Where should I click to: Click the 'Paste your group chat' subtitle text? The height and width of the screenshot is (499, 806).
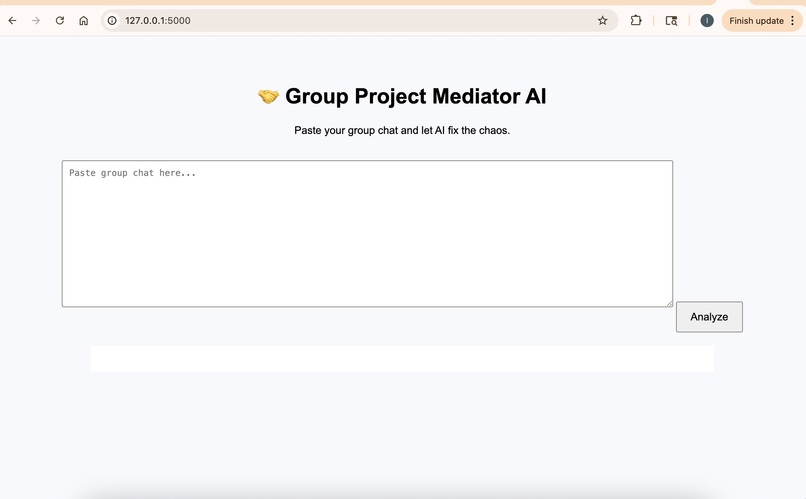(402, 131)
